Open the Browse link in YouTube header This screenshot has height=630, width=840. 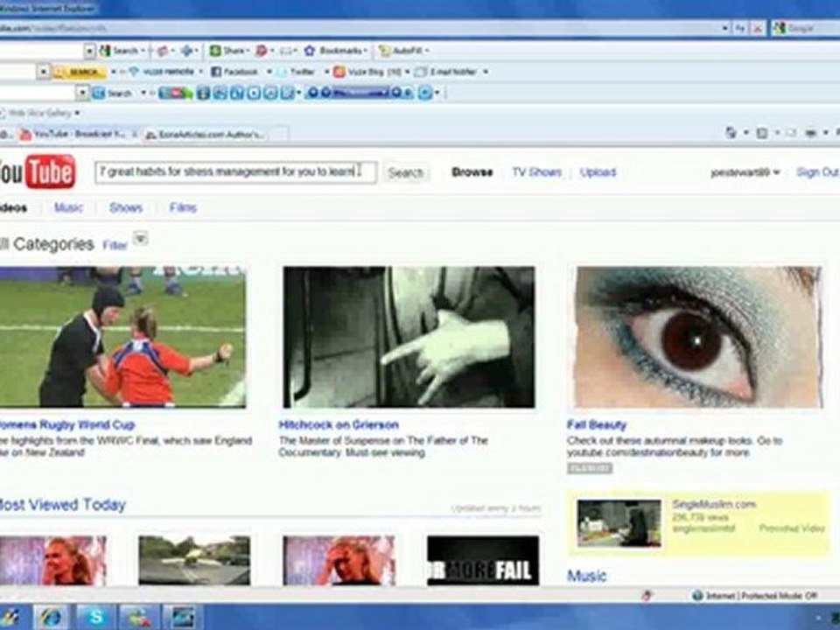pyautogui.click(x=472, y=172)
